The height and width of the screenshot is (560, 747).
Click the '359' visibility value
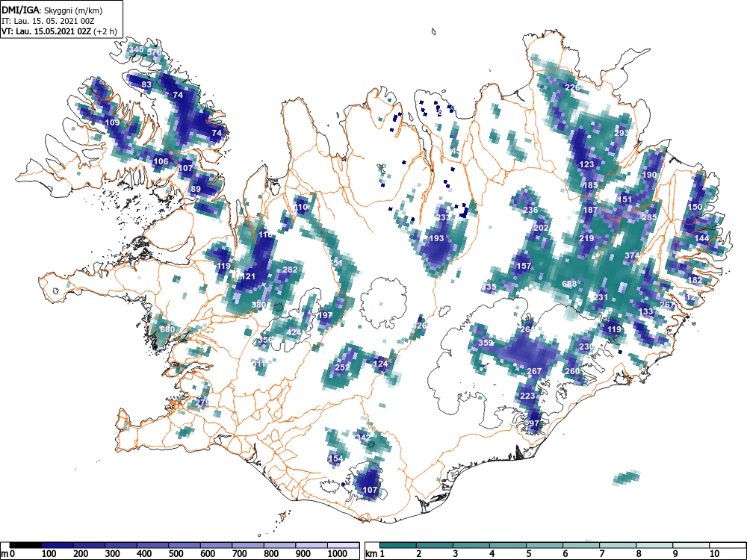(486, 343)
